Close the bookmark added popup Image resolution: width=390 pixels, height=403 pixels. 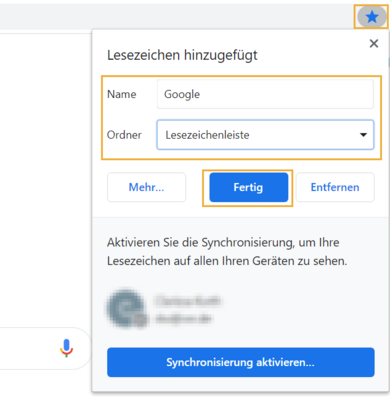point(374,43)
